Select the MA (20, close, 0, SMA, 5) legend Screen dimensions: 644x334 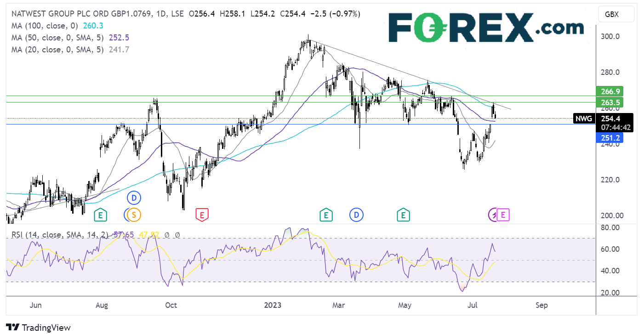(x=57, y=50)
